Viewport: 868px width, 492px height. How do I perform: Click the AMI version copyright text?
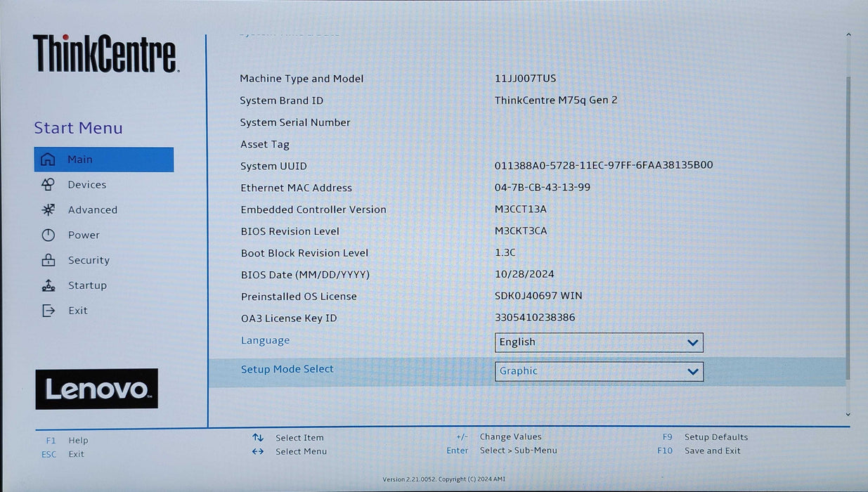click(x=443, y=479)
